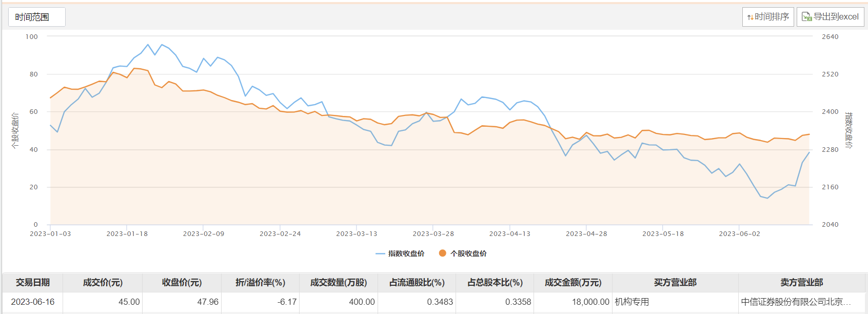
Task: Click the 0.3483 float share ratio cell
Action: (417, 302)
